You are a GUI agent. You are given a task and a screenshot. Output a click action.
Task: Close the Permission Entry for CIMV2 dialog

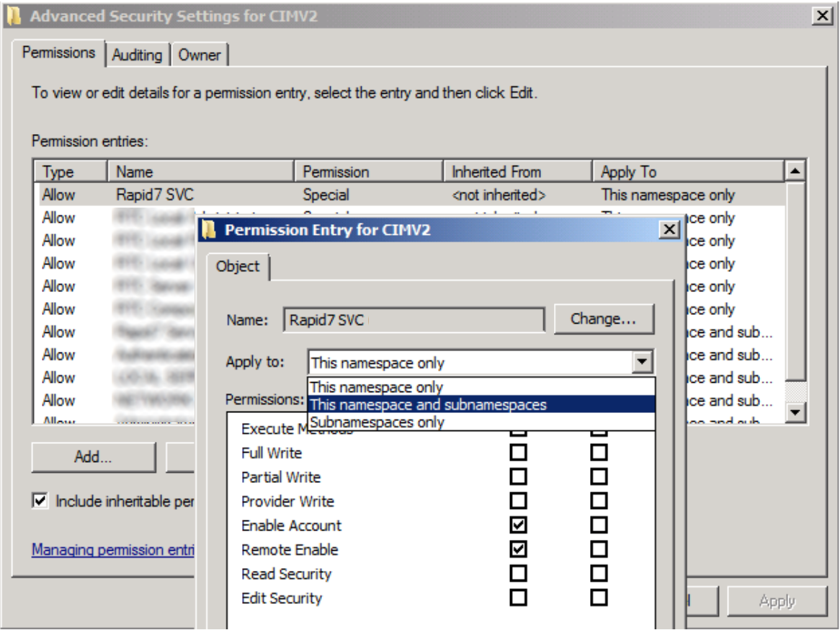[669, 229]
